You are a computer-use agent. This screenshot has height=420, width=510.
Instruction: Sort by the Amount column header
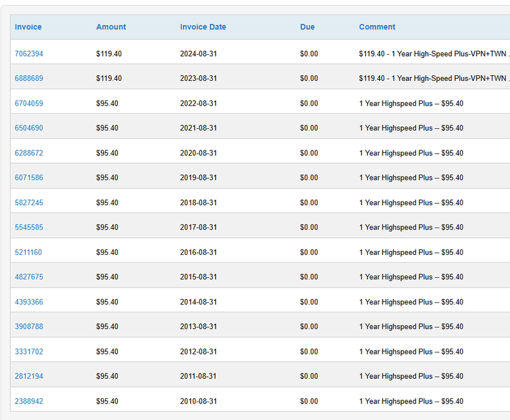(111, 27)
